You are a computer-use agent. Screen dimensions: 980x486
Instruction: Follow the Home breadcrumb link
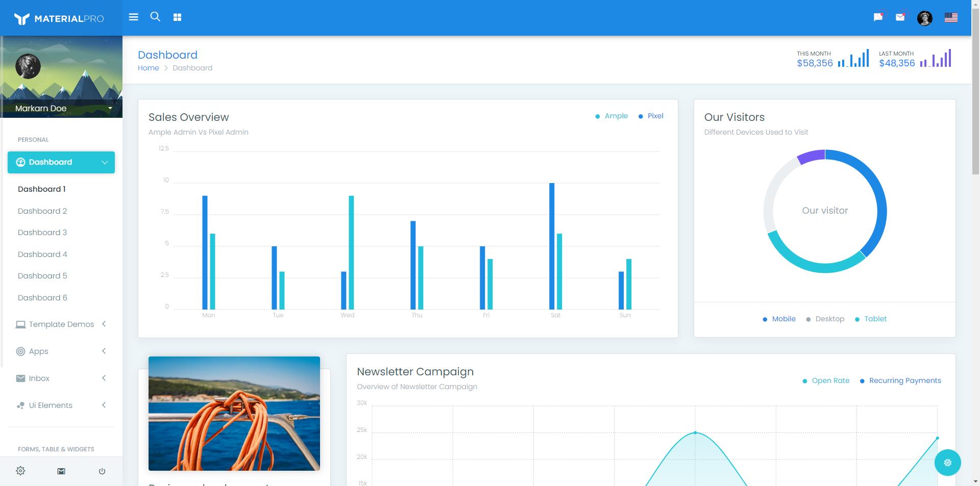pyautogui.click(x=149, y=68)
